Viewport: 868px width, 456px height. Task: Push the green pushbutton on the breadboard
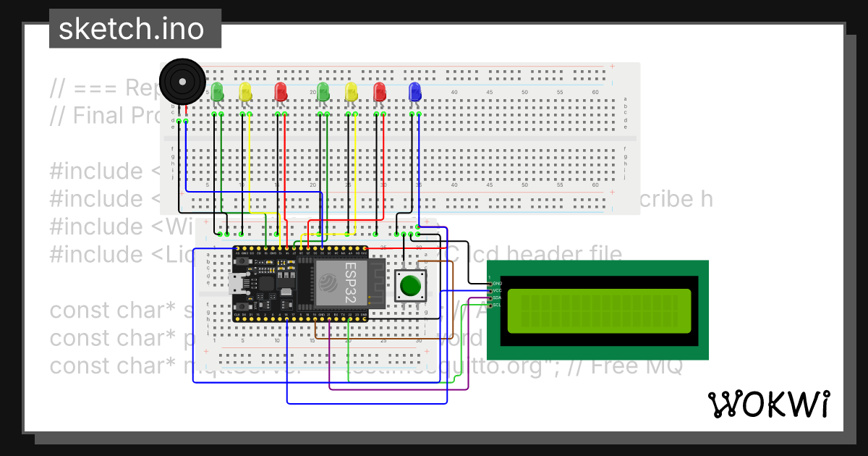pos(409,285)
